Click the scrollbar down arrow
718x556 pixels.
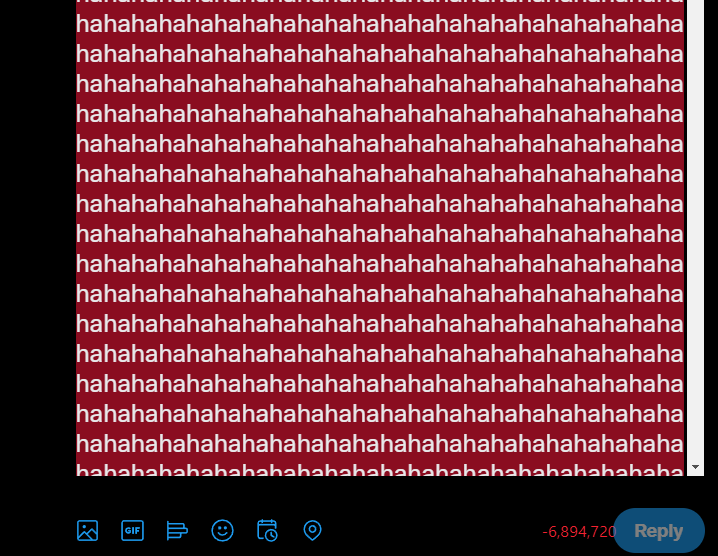pyautogui.click(x=696, y=467)
